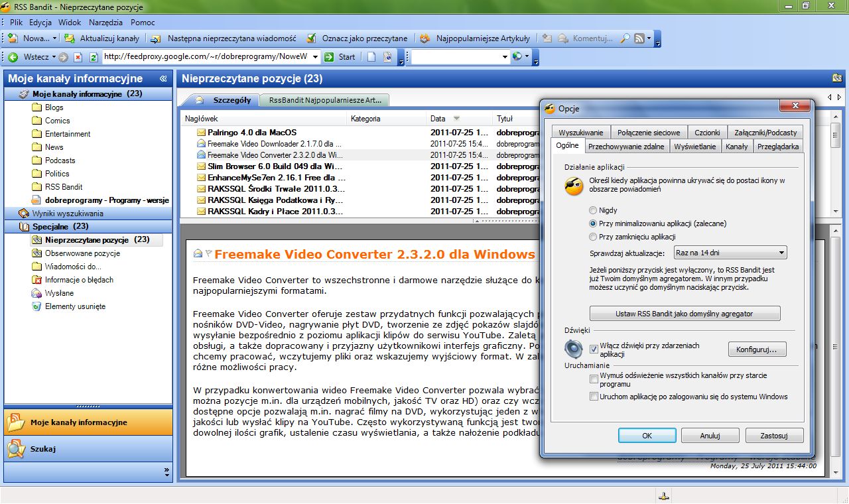Click Aktualizuj kanały refresh feeds button
The height and width of the screenshot is (504, 849).
coord(101,38)
